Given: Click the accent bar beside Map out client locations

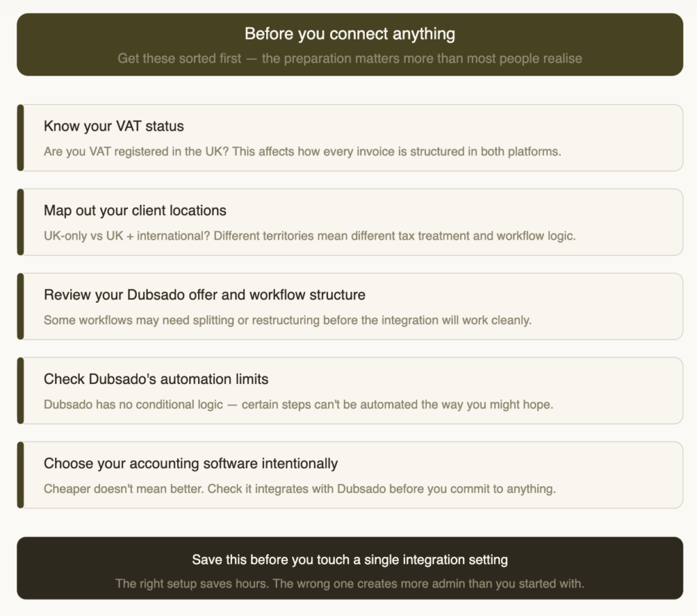Looking at the screenshot, I should tap(20, 222).
